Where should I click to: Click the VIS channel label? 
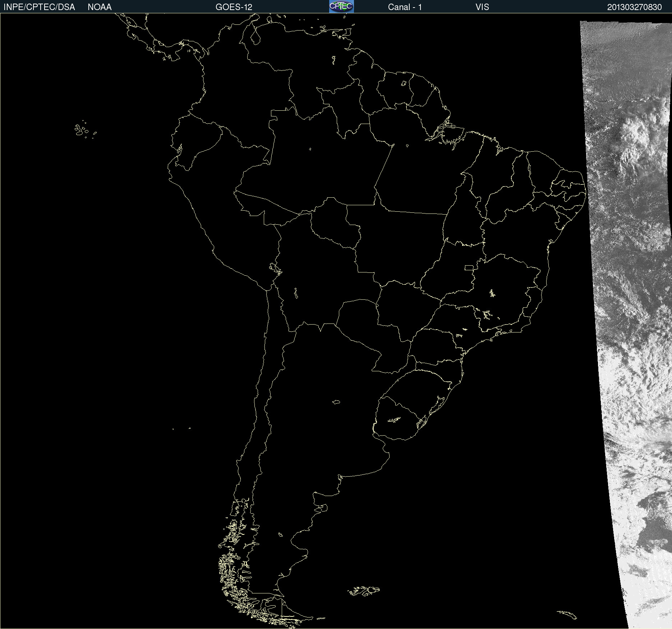(x=482, y=7)
